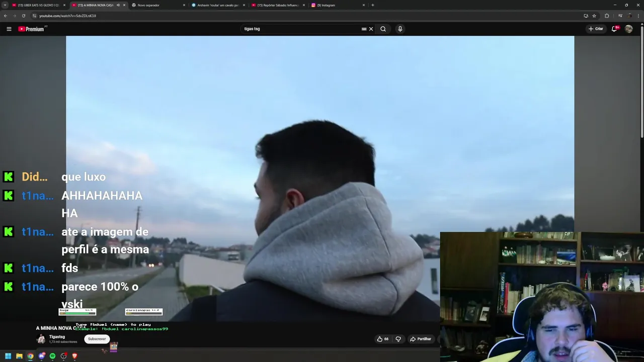This screenshot has width=644, height=362.
Task: Close the Novo separador tab
Action: [x=184, y=5]
